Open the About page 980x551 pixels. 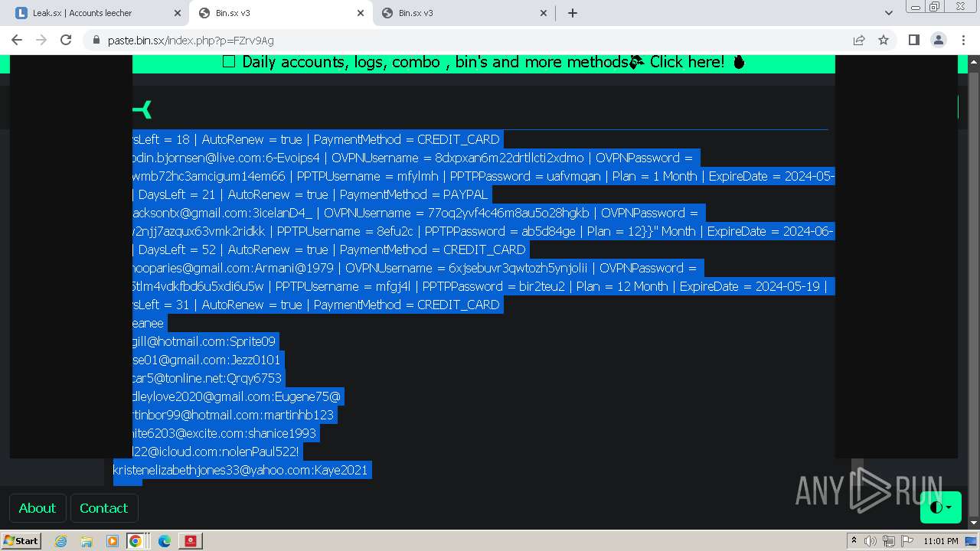[x=38, y=508]
